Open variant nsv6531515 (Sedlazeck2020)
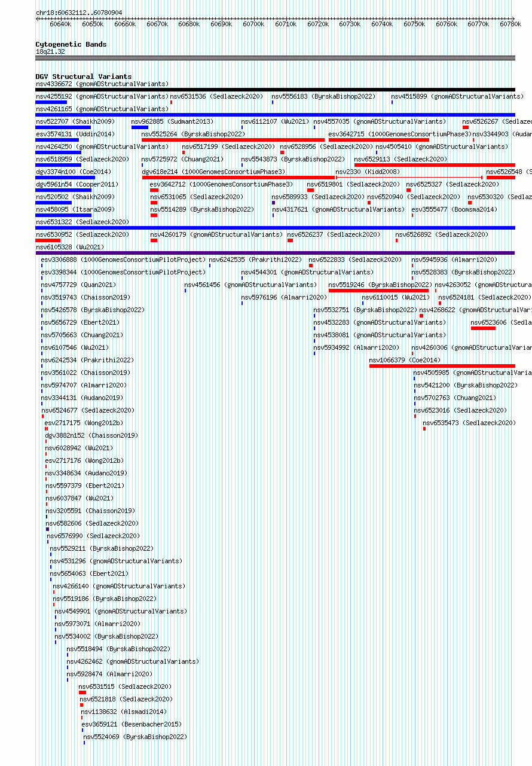This screenshot has height=766, width=532. [125, 686]
